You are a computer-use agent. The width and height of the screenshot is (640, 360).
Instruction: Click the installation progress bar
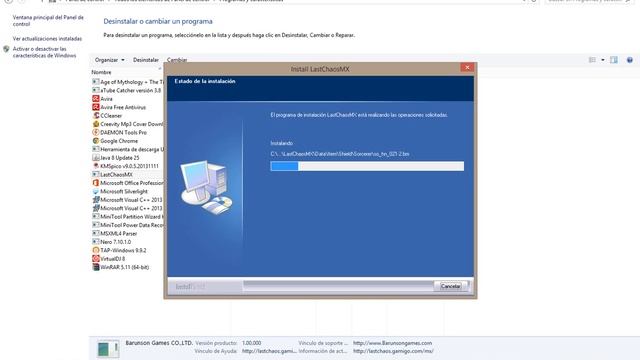[367, 166]
